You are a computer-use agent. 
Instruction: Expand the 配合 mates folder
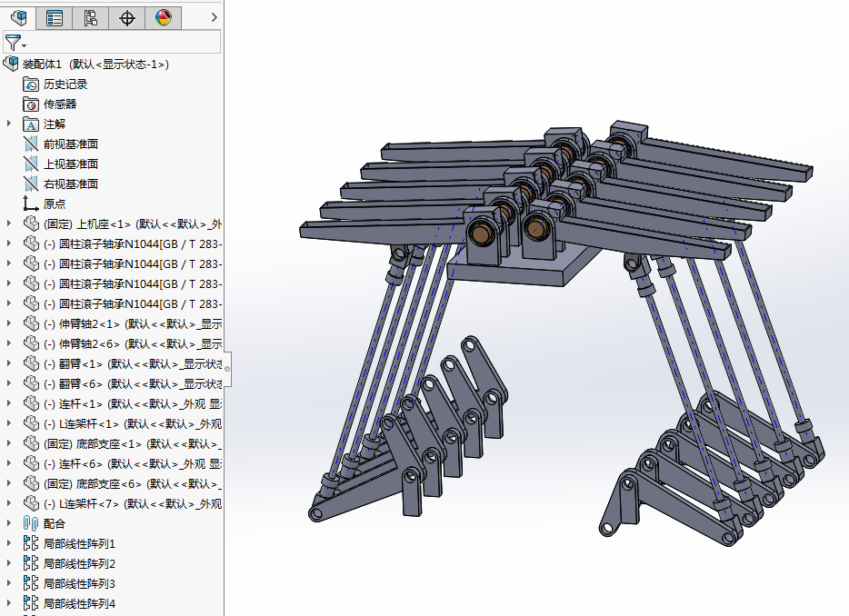click(9, 523)
